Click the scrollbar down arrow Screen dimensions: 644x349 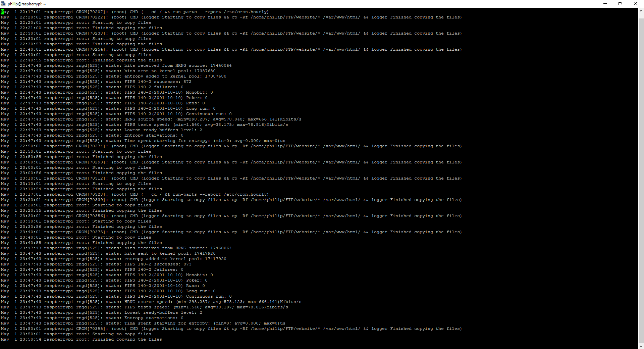(641, 346)
